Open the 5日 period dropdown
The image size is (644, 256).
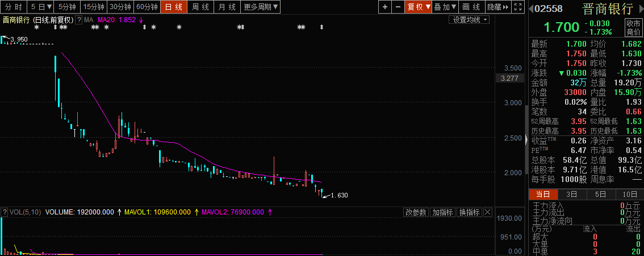41,7
